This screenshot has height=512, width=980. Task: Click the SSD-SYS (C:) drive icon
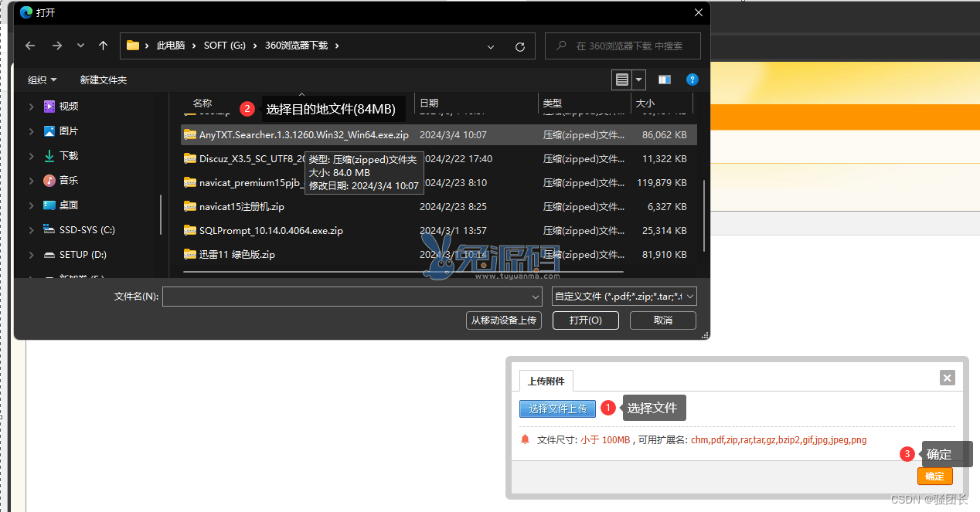[49, 229]
